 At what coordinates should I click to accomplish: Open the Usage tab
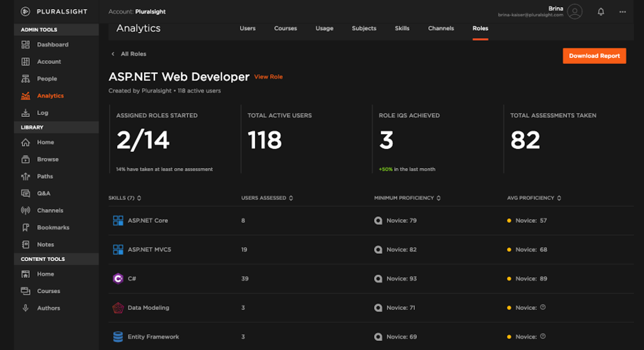(x=324, y=28)
